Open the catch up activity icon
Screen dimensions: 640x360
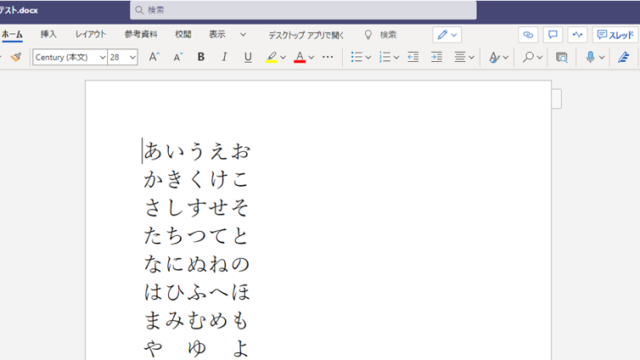pyautogui.click(x=577, y=35)
